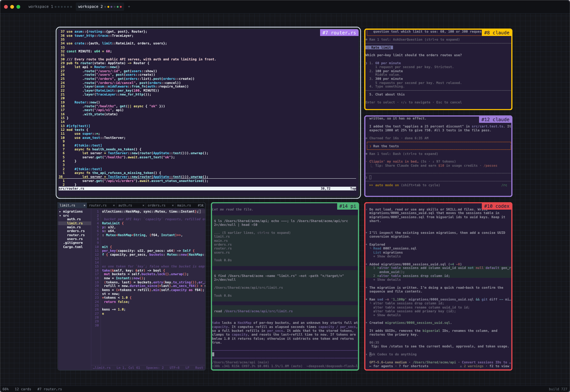The image size is (570, 392).
Task: Select the 'Type something' option
Action: coord(389,87)
